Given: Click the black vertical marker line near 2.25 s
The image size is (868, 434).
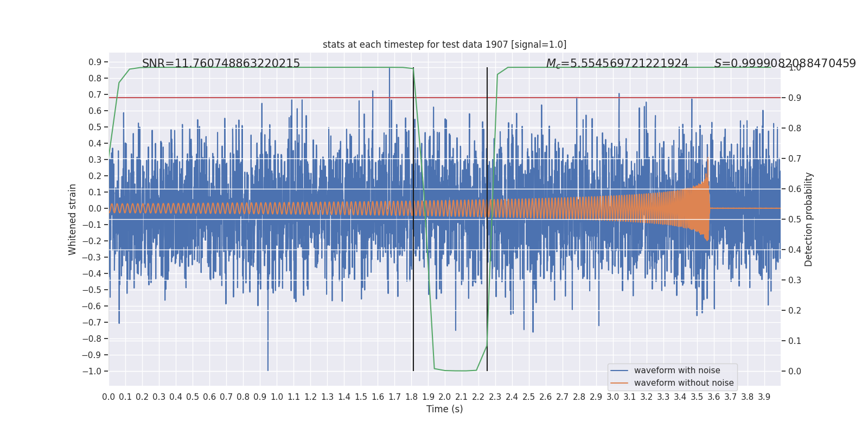Looking at the screenshot, I should click(x=487, y=219).
